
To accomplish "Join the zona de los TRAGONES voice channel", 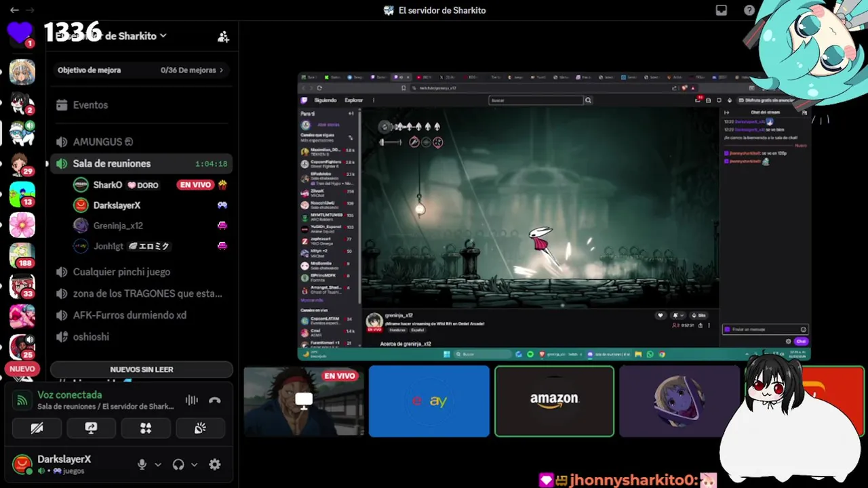I will (x=141, y=293).
